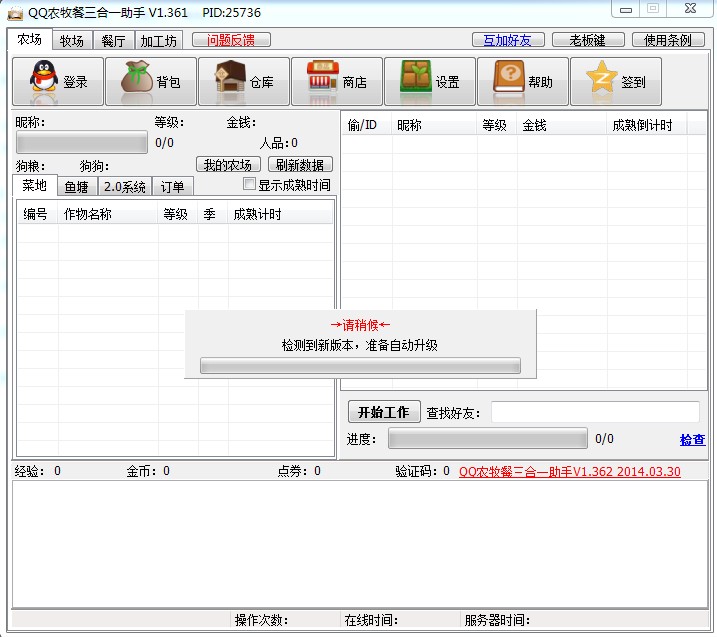Click the 互加好友 button
Screen dimensions: 717x637
click(508, 40)
